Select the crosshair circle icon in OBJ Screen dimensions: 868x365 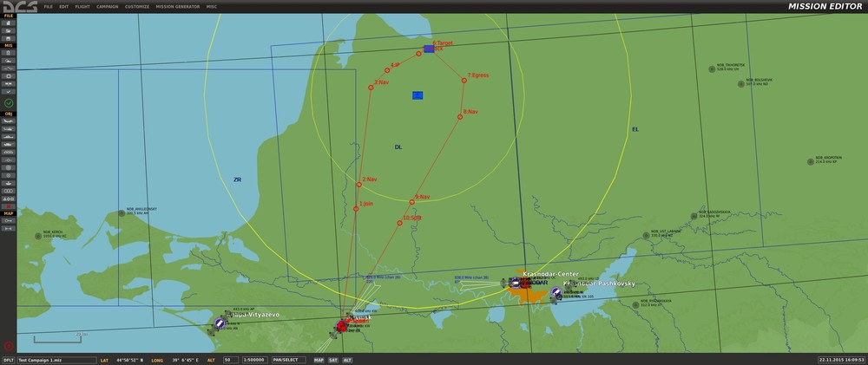coord(9,175)
